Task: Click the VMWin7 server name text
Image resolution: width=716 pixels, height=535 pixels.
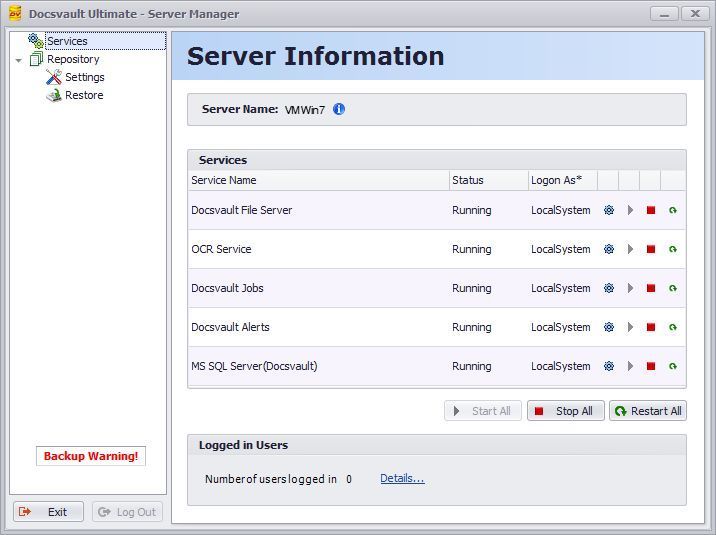Action: [x=305, y=110]
